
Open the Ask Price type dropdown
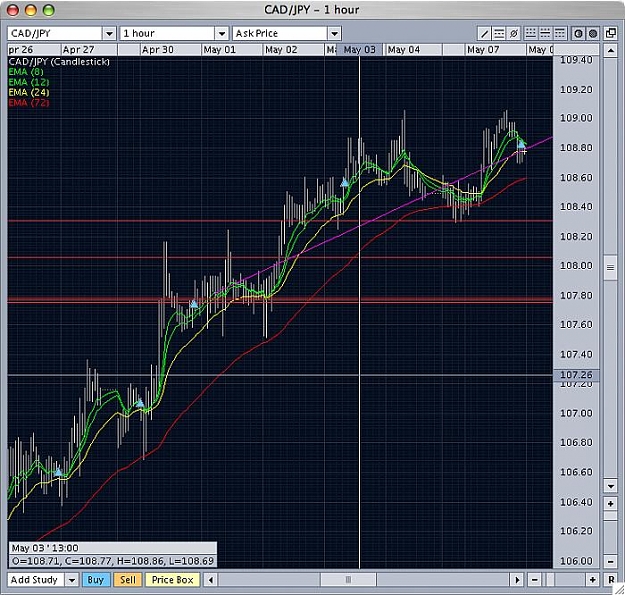[334, 33]
